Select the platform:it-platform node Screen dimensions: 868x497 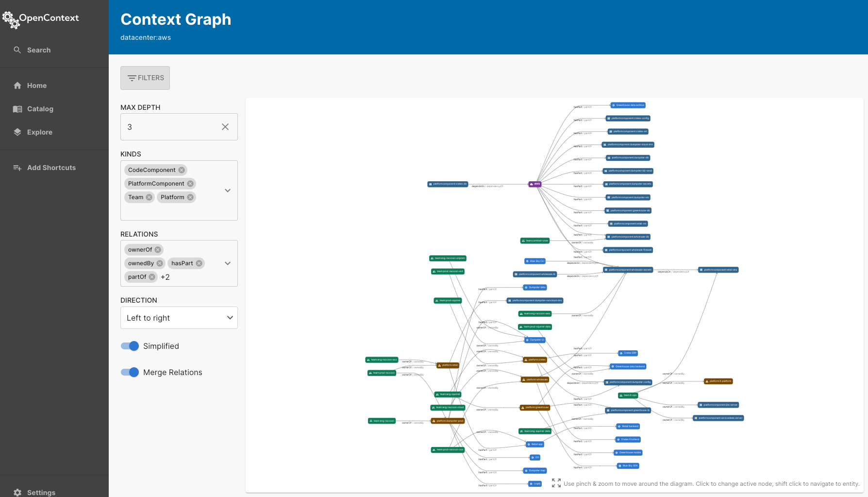pyautogui.click(x=718, y=381)
